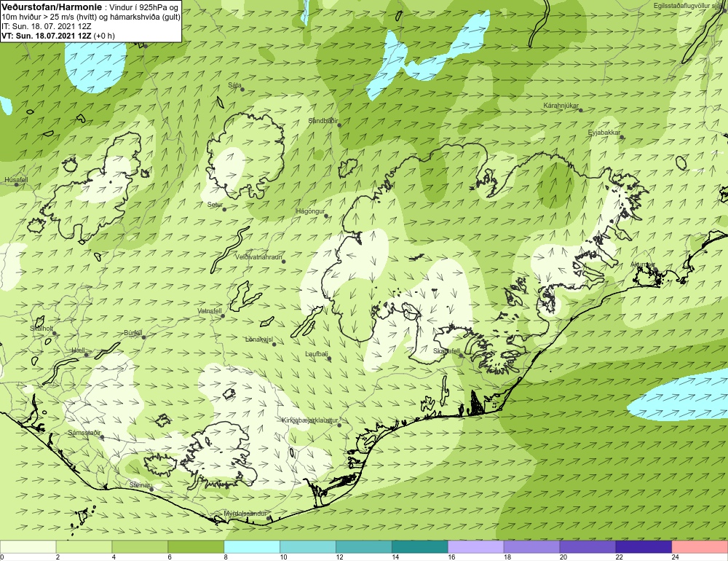Viewport: 728px width, 561px height.
Task: Pick the 16–18 m/s lavender legend swatch
Action: click(x=476, y=546)
